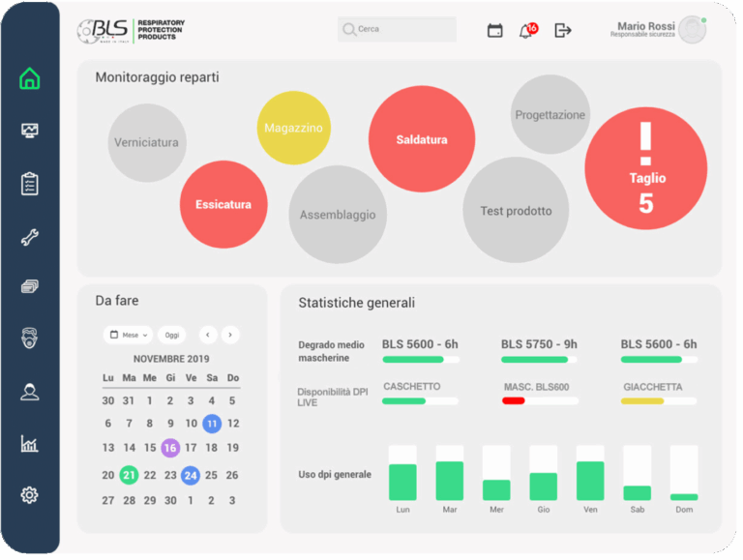Click the Lun usage bar
This screenshot has width=743, height=560.
click(x=402, y=473)
